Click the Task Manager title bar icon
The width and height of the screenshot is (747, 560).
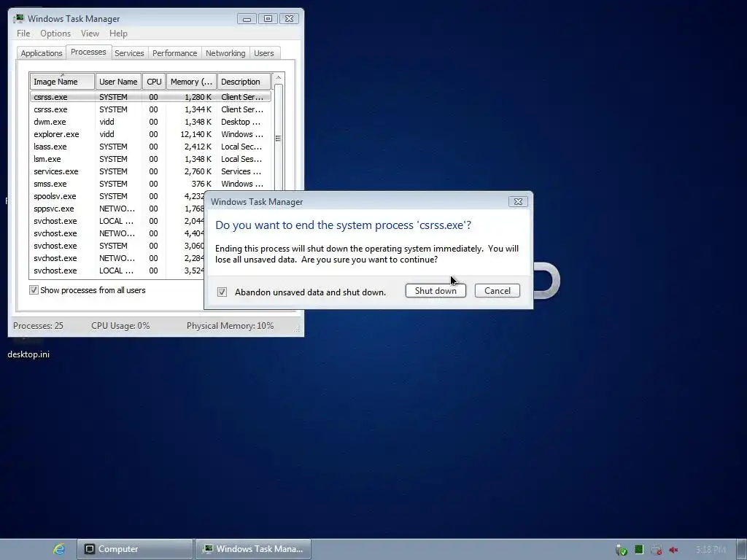point(18,18)
